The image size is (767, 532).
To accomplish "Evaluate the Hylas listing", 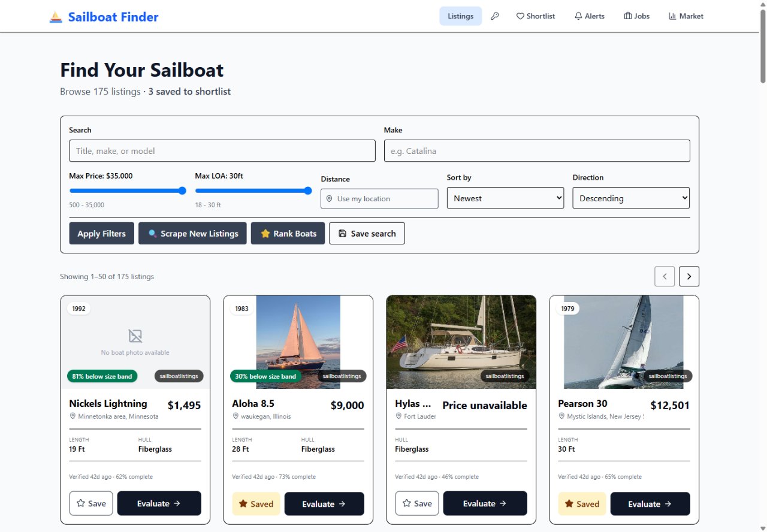I will coord(485,504).
